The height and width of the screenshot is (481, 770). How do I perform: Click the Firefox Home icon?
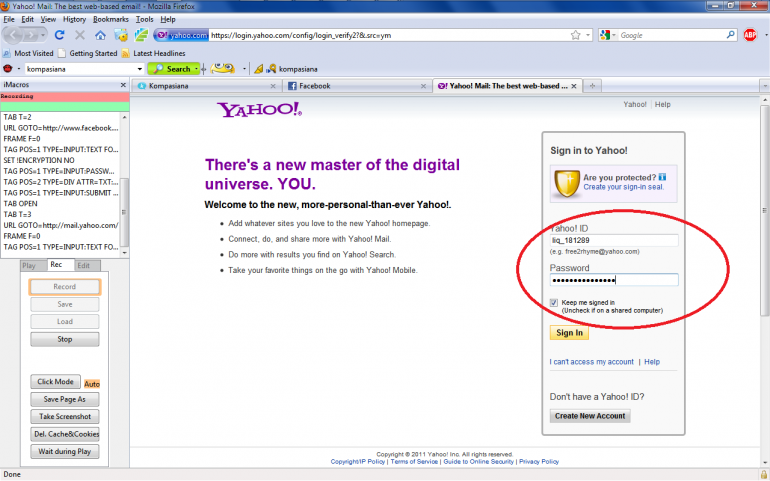(100, 35)
